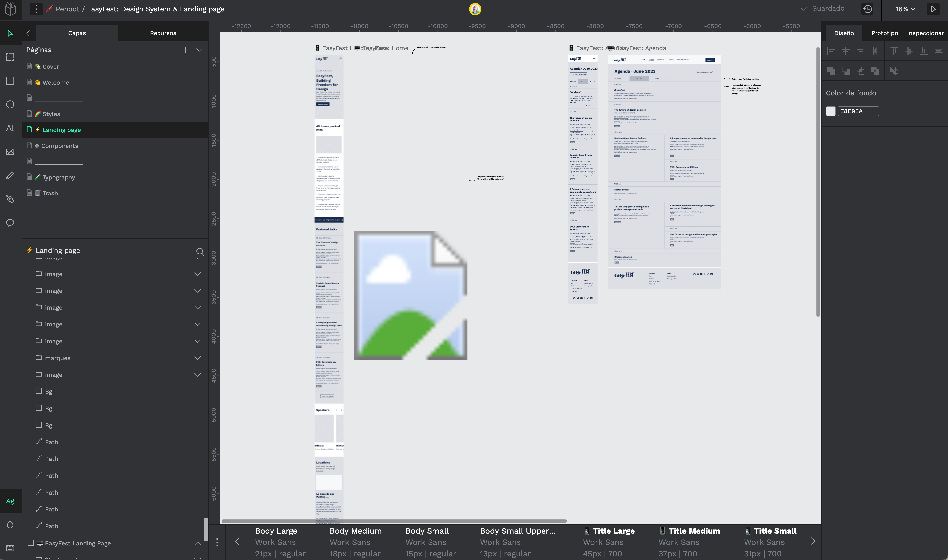Open the Image tool
948x560 pixels.
tap(10, 152)
